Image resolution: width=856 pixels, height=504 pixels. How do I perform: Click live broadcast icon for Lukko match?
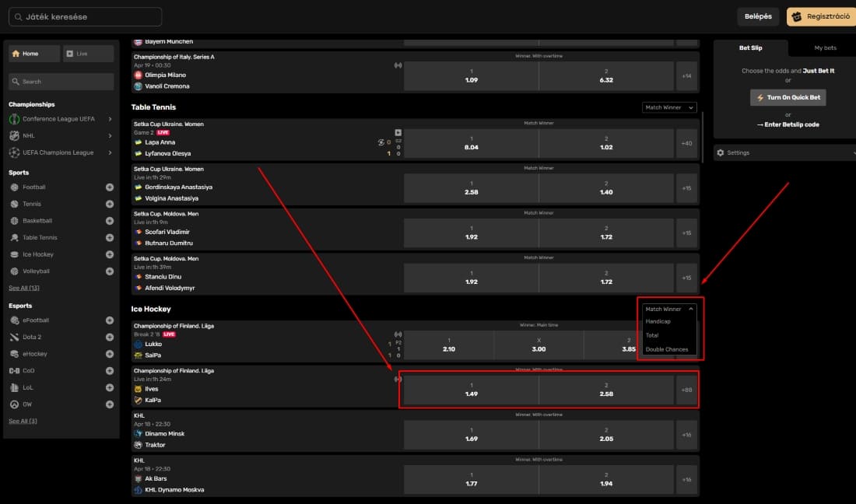click(x=398, y=334)
